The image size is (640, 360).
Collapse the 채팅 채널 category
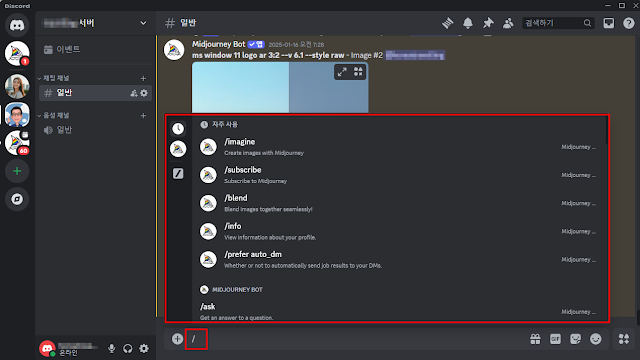(x=54, y=78)
